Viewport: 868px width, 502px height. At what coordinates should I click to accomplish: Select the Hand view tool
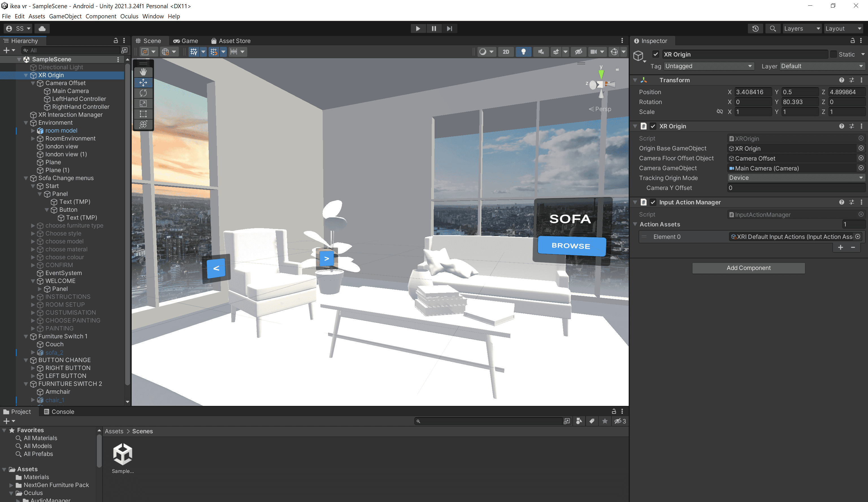(x=143, y=72)
